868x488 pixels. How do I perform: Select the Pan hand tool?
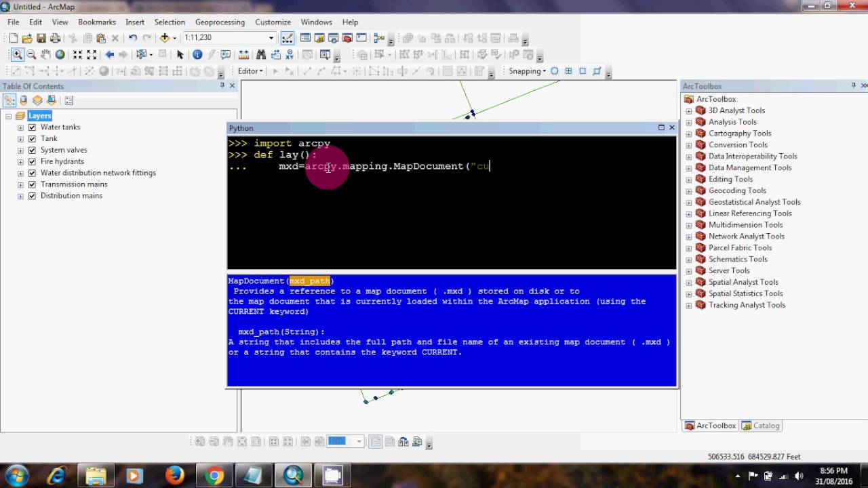(45, 55)
